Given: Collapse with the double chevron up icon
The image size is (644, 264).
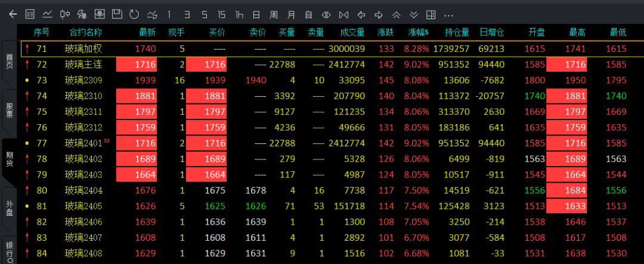Looking at the screenshot, I should [x=396, y=14].
